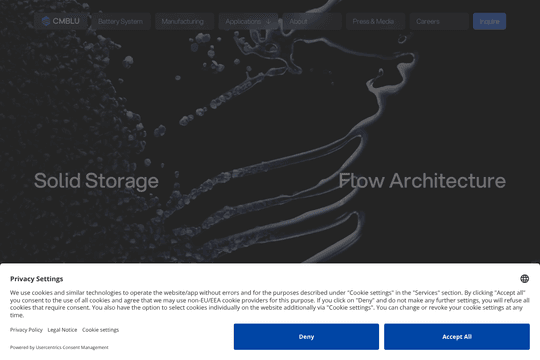
Task: Open the Careers page
Action: [x=439, y=21]
